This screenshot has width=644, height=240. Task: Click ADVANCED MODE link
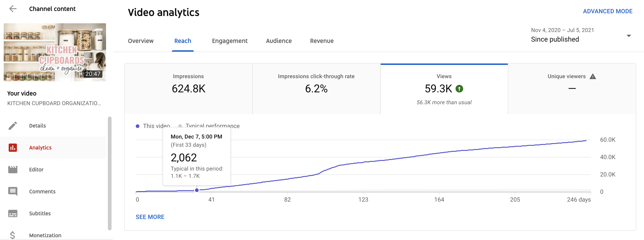click(608, 11)
